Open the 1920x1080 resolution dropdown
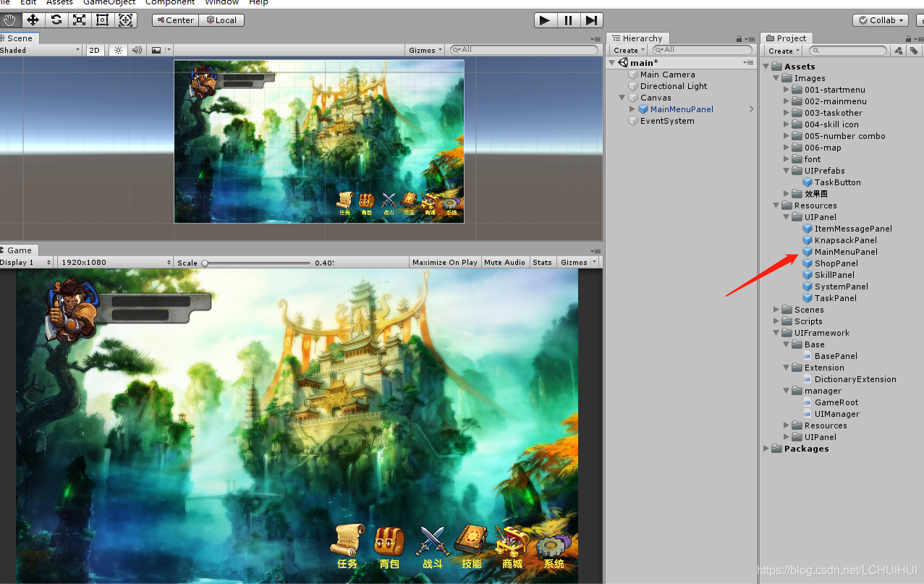 tap(116, 262)
